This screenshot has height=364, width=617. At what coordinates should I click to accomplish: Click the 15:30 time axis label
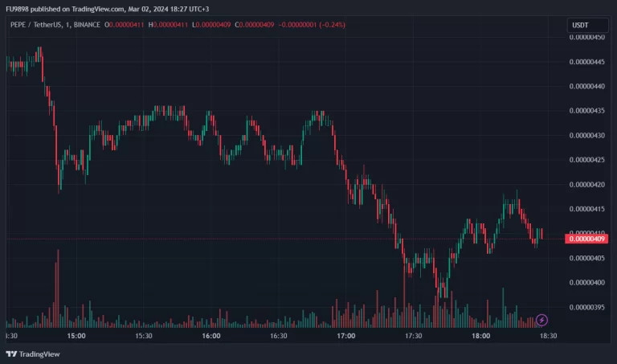coord(144,336)
